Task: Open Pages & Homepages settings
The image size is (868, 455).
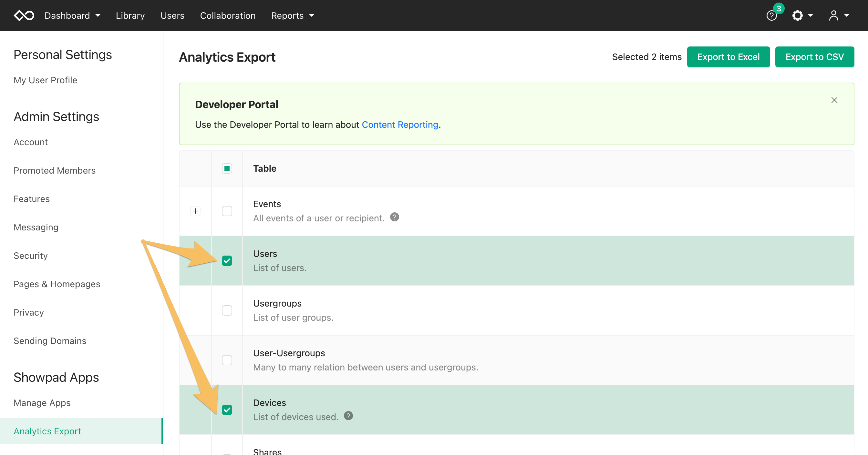Action: click(x=57, y=284)
